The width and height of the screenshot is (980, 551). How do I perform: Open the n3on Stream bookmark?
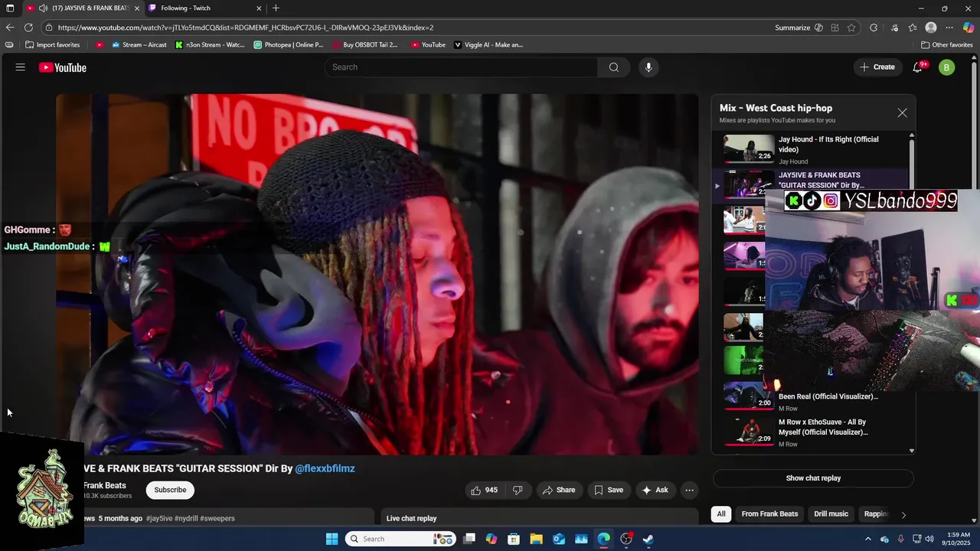[x=210, y=45]
